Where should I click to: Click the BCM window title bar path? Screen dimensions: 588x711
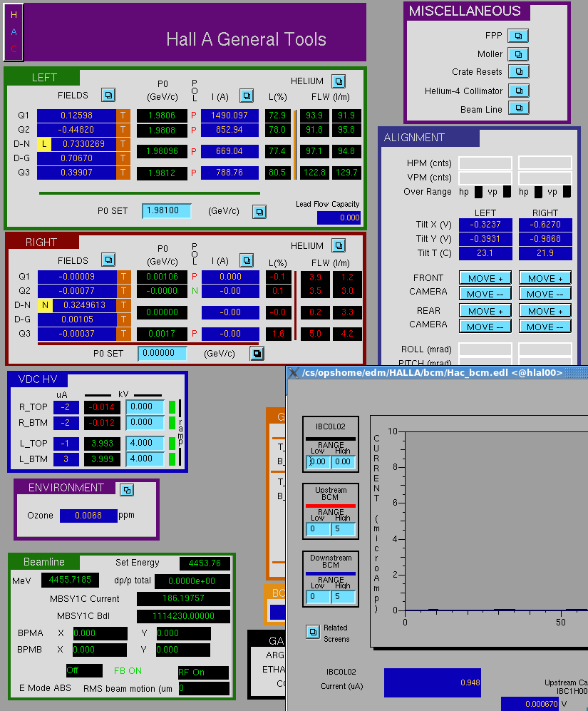click(x=432, y=373)
